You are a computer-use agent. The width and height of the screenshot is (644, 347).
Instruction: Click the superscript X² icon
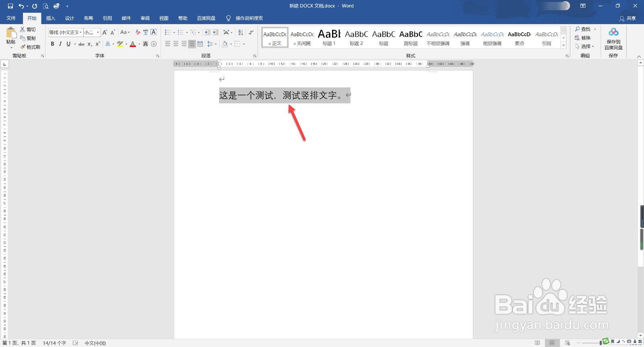click(x=98, y=44)
